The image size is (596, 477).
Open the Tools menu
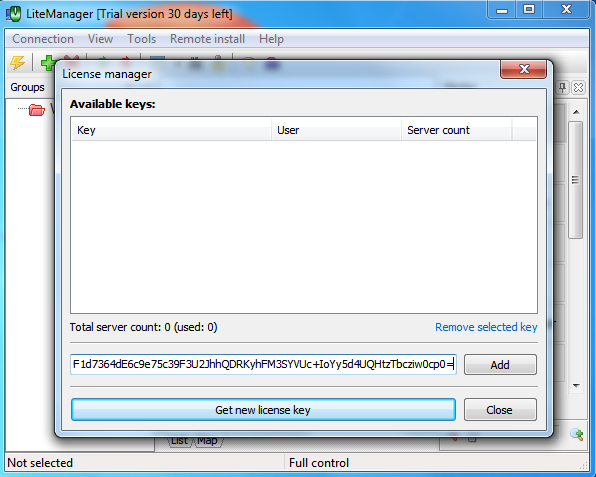pos(141,39)
